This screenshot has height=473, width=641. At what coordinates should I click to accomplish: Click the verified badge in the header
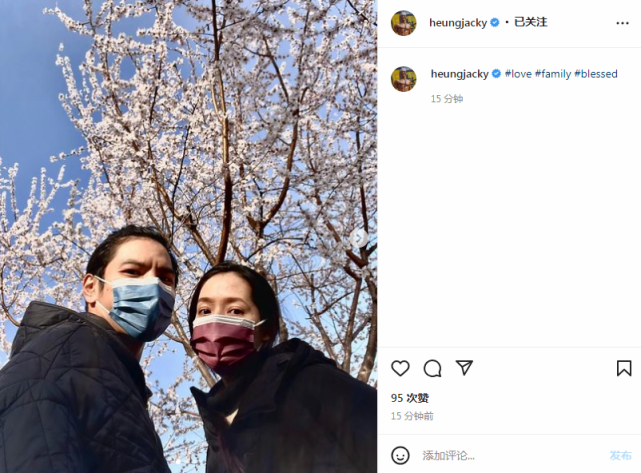[x=495, y=22]
